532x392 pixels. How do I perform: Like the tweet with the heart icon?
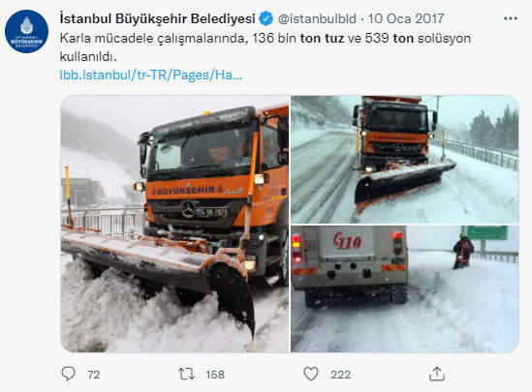[311, 374]
